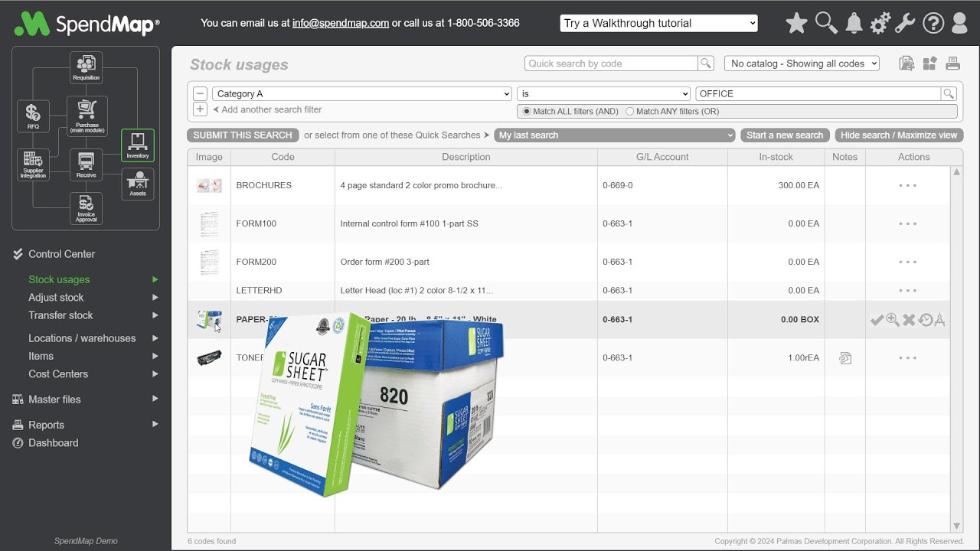Click the zoom-in details action on PAPER row
980x551 pixels.
[x=893, y=320]
